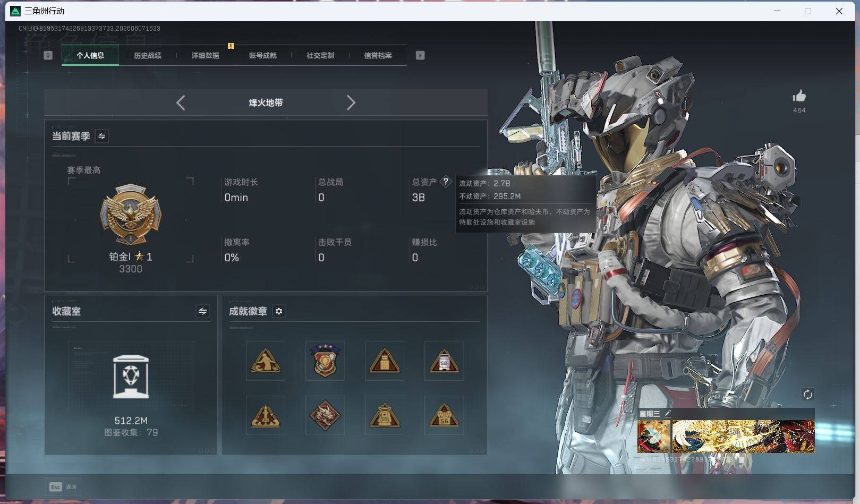Open the 个人信息 tab
Screen dimensions: 860x504
click(90, 55)
